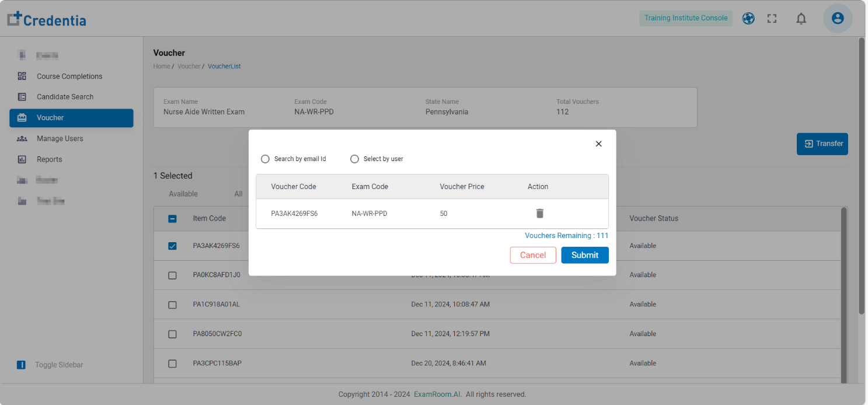Click item code PA8050CW2FC0
The width and height of the screenshot is (868, 405).
(217, 334)
